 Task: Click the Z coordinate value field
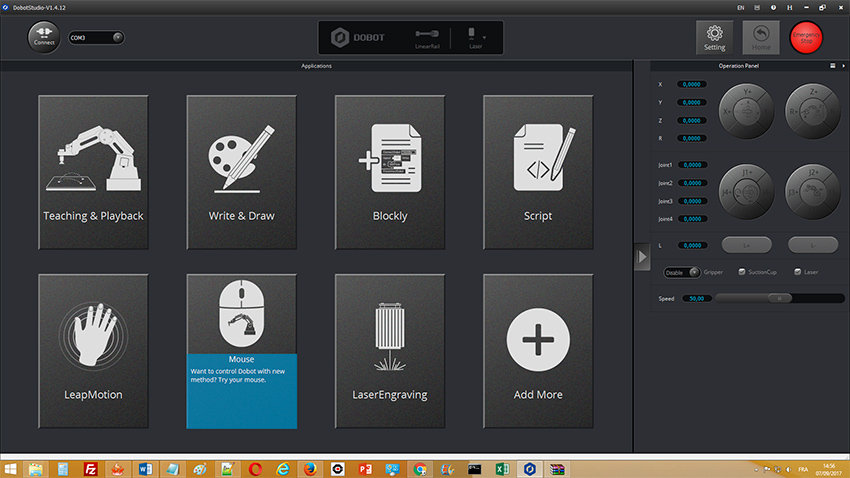(692, 120)
